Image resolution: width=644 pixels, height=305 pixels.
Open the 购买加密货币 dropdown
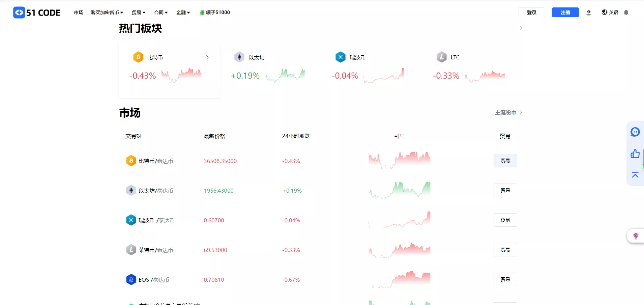coord(107,12)
